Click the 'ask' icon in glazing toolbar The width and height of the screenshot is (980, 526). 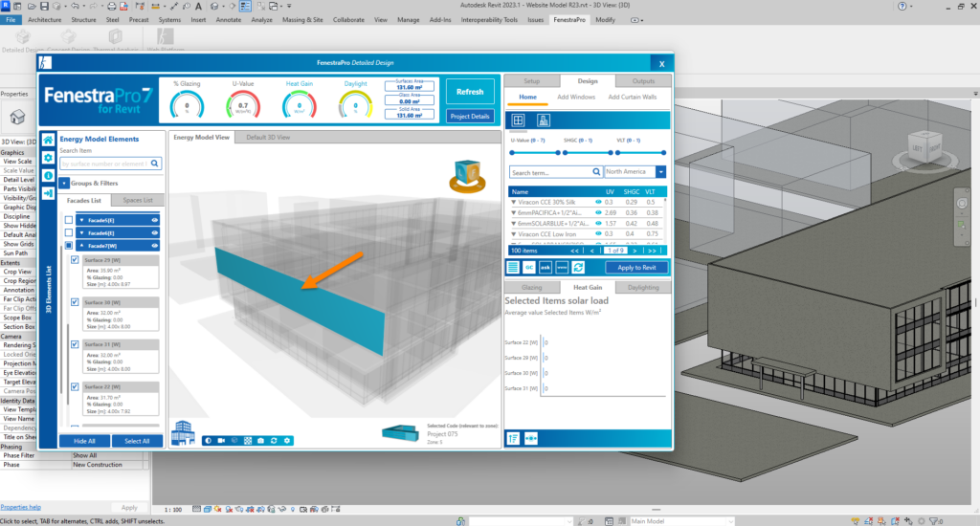pyautogui.click(x=545, y=268)
